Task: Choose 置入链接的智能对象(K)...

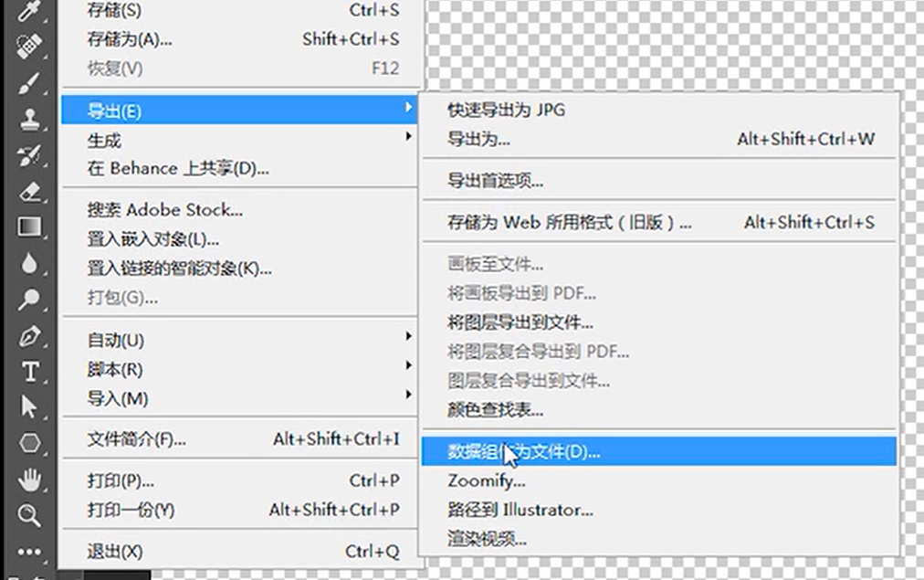Action: pyautogui.click(x=239, y=269)
